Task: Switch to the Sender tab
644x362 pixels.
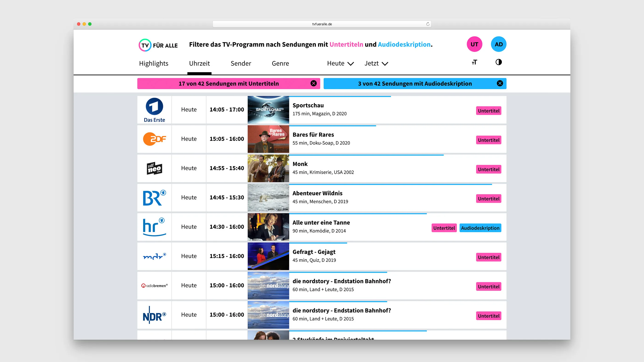Action: click(x=241, y=63)
